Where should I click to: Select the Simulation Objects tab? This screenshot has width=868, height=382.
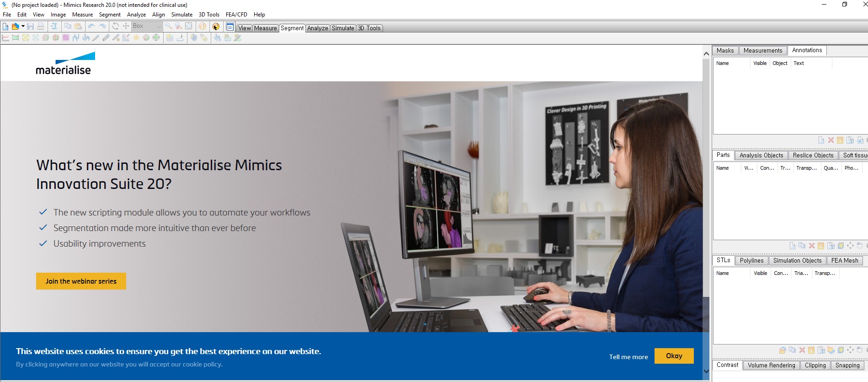pyautogui.click(x=798, y=261)
